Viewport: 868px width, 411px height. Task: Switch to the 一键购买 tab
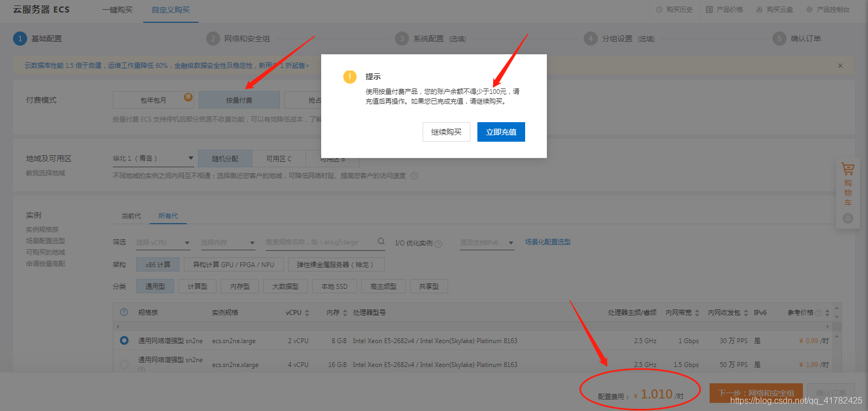tap(117, 10)
